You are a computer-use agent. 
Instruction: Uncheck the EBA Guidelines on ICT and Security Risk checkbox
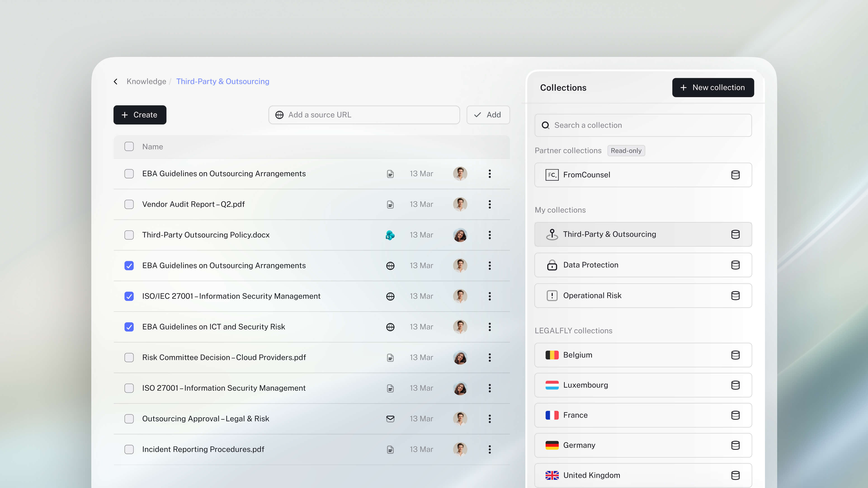coord(129,327)
